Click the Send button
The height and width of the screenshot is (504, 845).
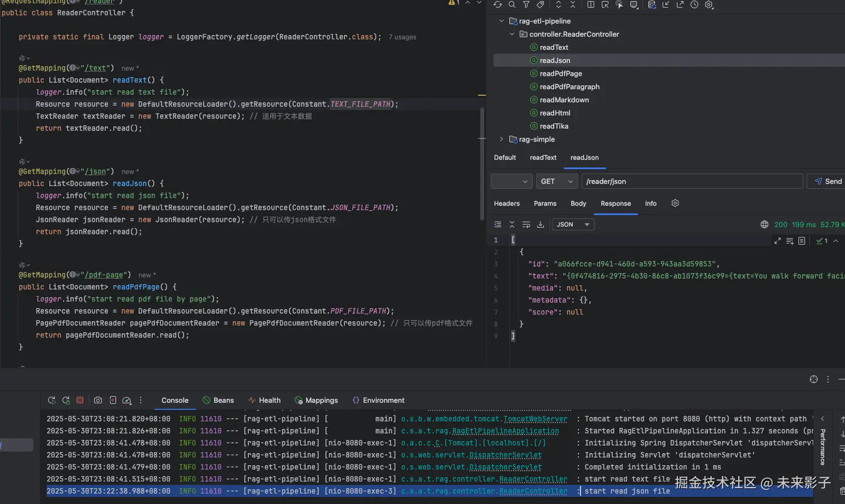pyautogui.click(x=827, y=182)
